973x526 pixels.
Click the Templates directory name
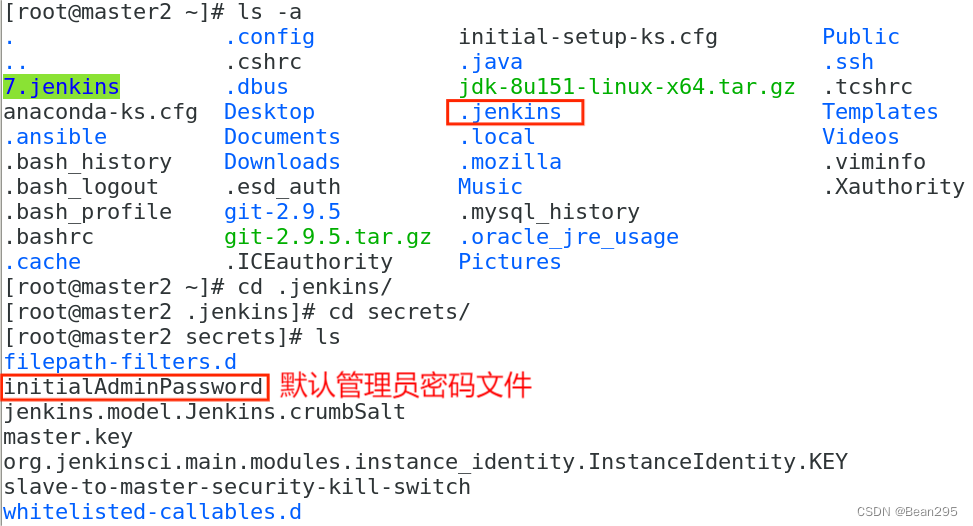(880, 112)
